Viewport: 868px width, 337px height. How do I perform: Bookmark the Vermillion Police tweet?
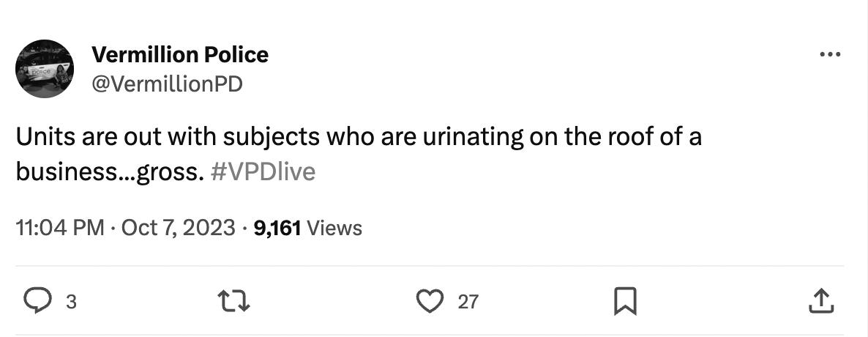pyautogui.click(x=625, y=300)
